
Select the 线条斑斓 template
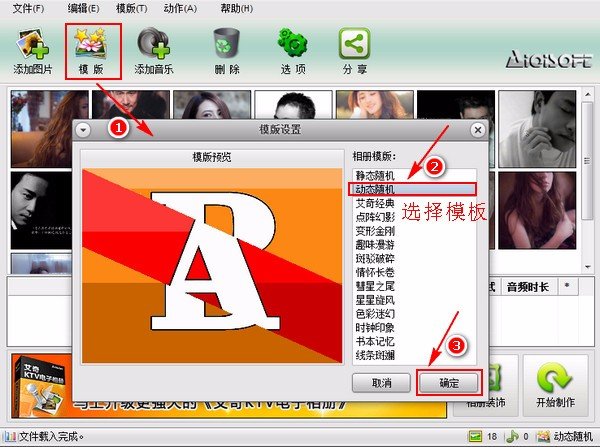point(414,355)
